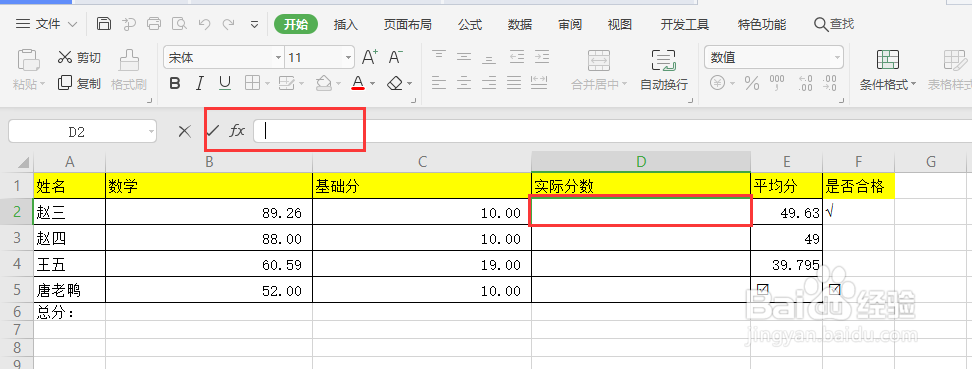Click the Redo arrow icon
Viewport: 972px width, 369px height.
229,24
